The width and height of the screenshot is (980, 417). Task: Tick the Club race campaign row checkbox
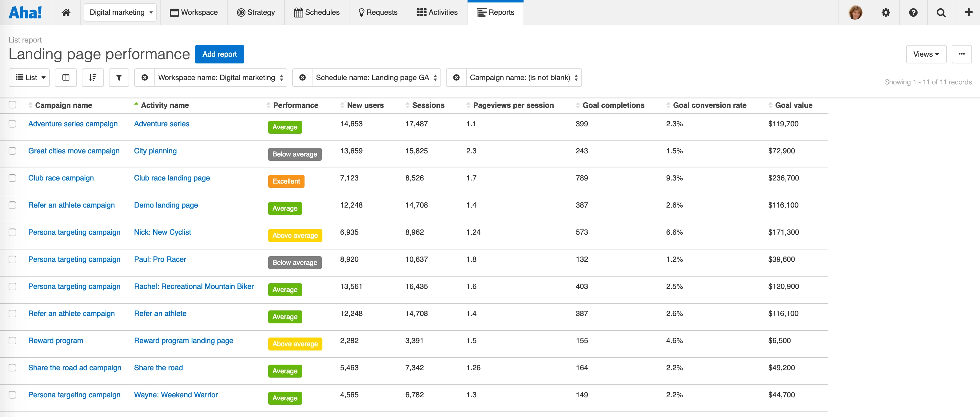(13, 178)
